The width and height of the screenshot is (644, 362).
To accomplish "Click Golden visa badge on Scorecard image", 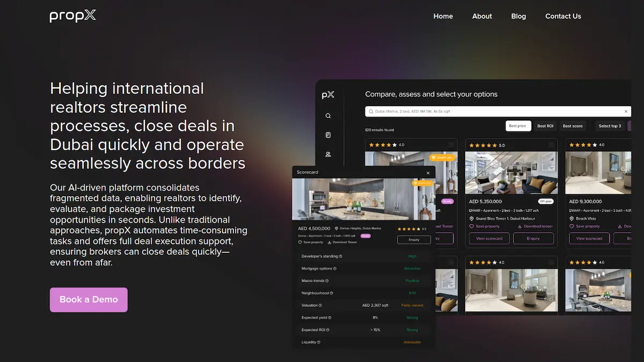I will 422,183.
